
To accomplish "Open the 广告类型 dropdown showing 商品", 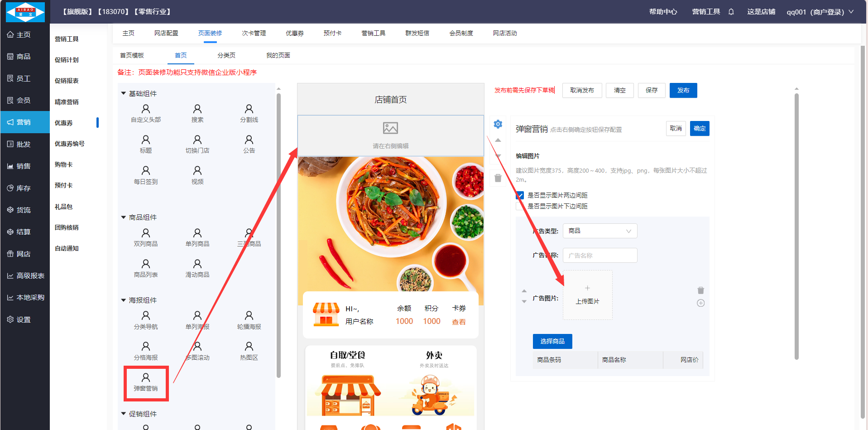I will pyautogui.click(x=600, y=231).
